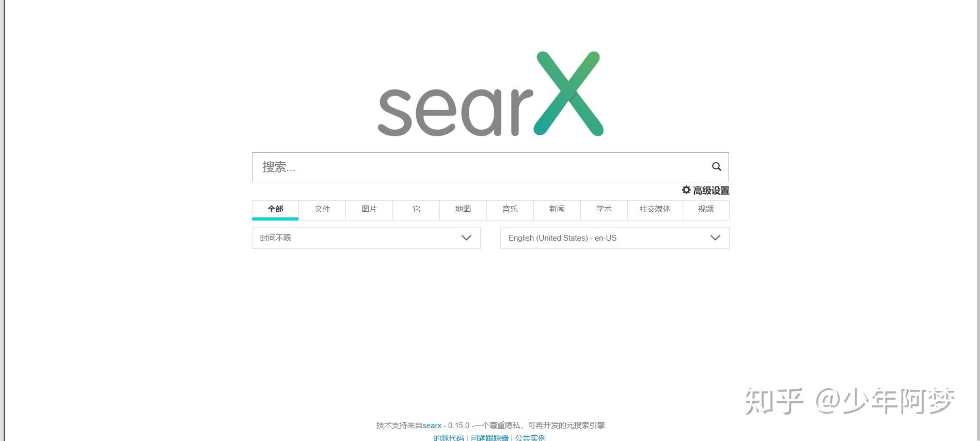
Task: Select the 它 category tab
Action: (x=416, y=209)
